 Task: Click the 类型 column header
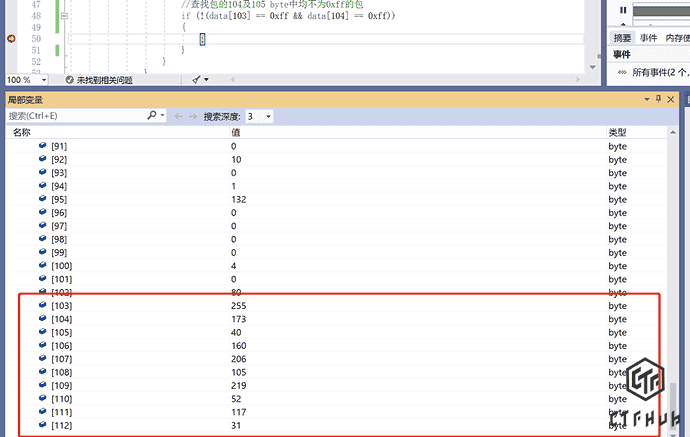[618, 132]
